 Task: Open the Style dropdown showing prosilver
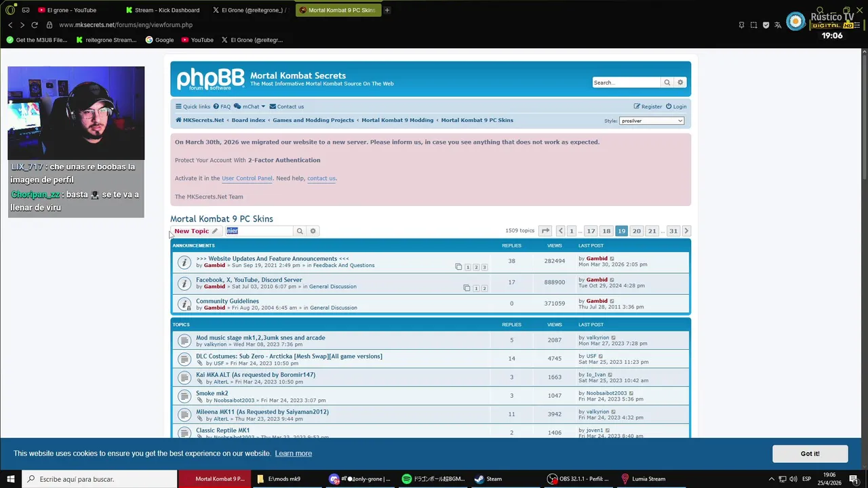tap(652, 121)
